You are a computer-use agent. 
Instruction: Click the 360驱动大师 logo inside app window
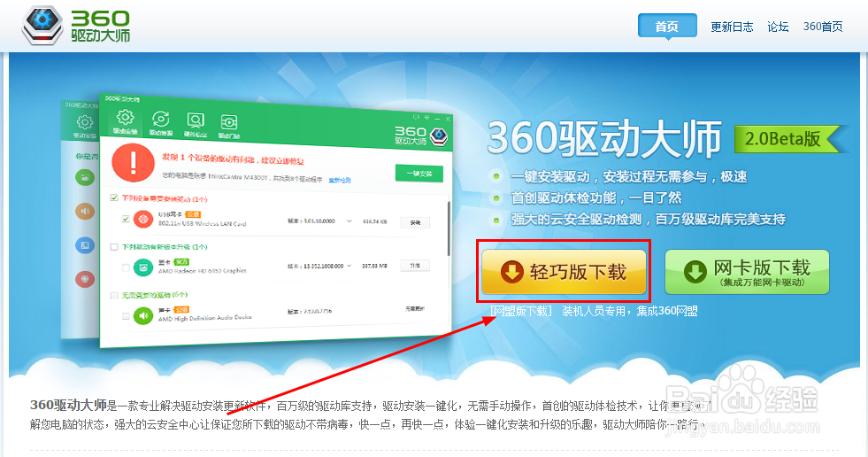point(421,136)
